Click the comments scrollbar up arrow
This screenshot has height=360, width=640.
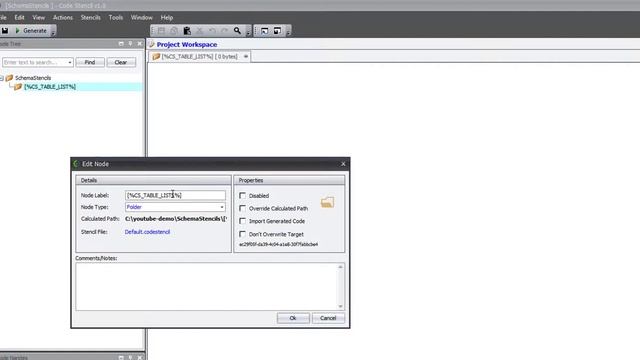pos(340,267)
